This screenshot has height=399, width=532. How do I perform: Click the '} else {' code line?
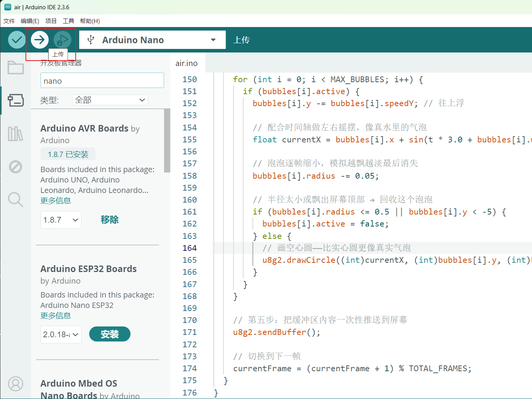coord(272,236)
